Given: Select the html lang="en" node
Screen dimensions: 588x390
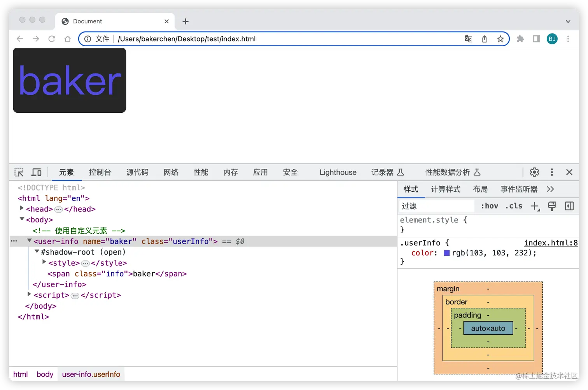Looking at the screenshot, I should tap(54, 198).
